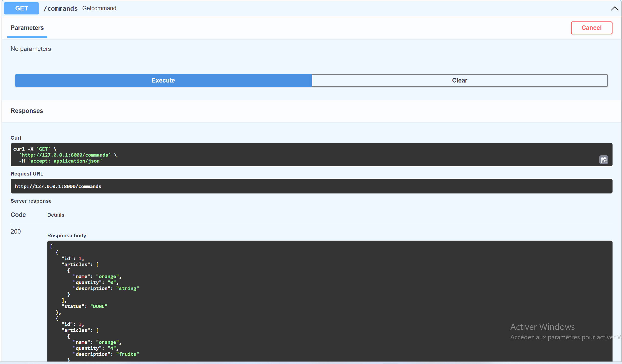This screenshot has width=622, height=364.
Task: Click the No parameters message
Action: tap(31, 49)
